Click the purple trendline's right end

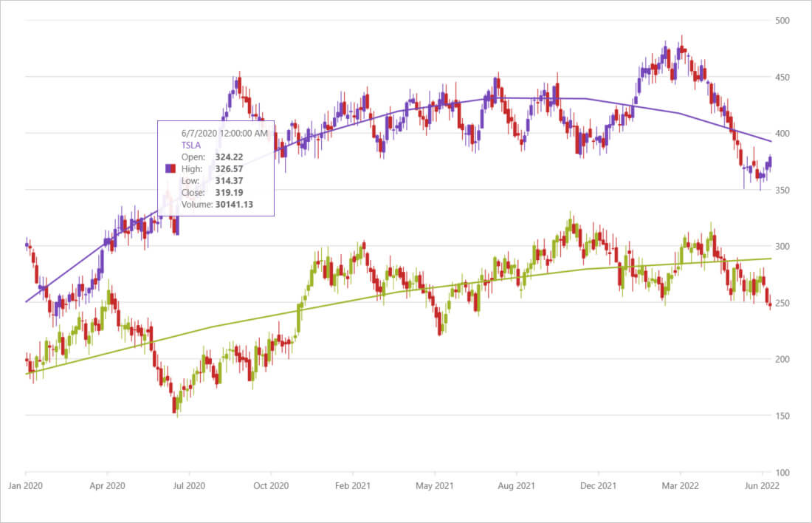click(x=770, y=141)
